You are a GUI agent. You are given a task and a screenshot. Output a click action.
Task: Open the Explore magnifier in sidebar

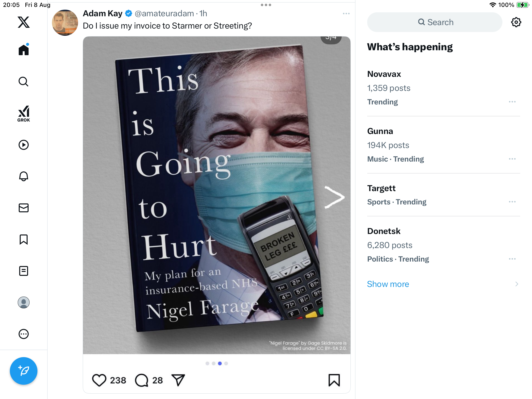click(x=24, y=82)
